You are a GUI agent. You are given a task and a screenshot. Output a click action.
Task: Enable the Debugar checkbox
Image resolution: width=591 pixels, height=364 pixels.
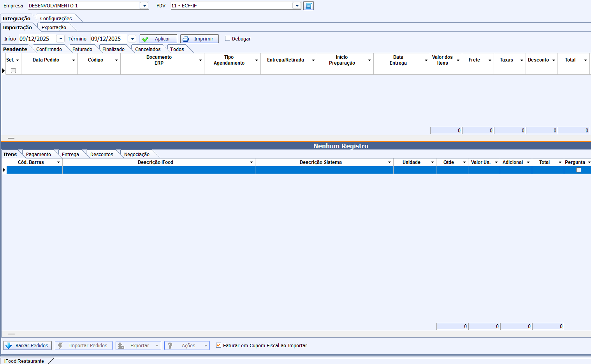point(228,39)
